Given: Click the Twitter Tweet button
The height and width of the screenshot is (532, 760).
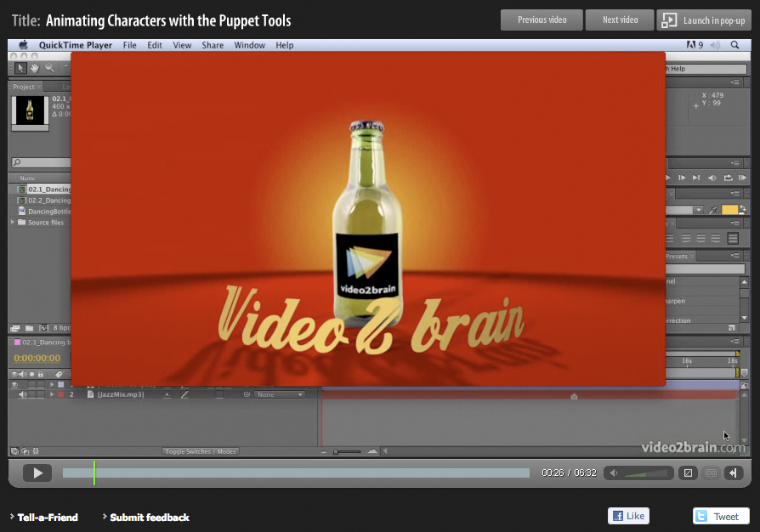Looking at the screenshot, I should [721, 516].
